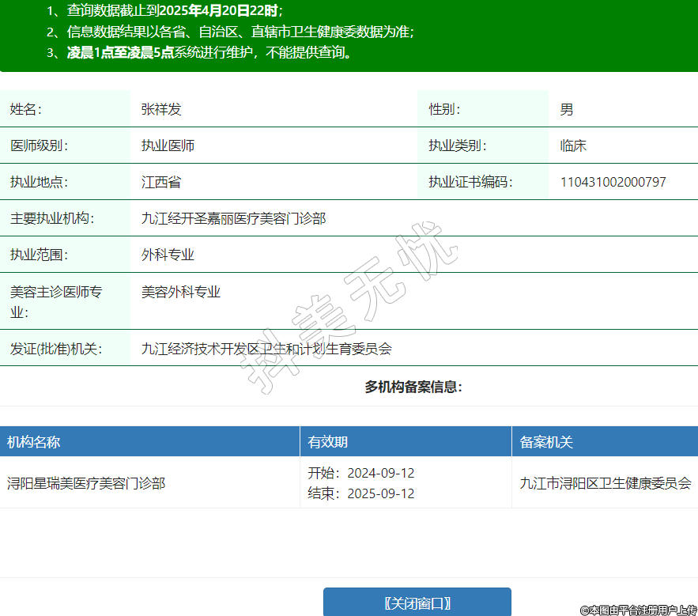
Task: Select the 美容外科专业 specialty value
Action: coord(180,292)
